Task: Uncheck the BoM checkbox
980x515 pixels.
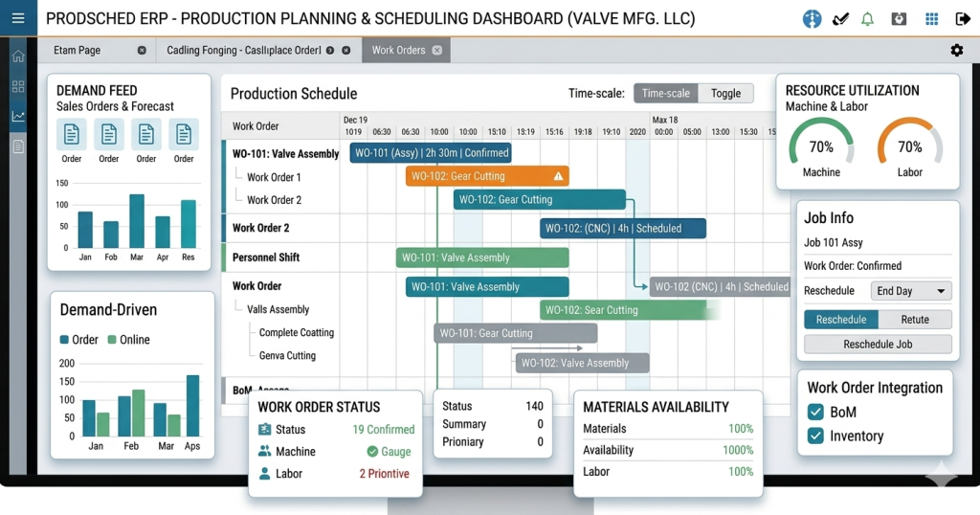Action: (x=816, y=413)
